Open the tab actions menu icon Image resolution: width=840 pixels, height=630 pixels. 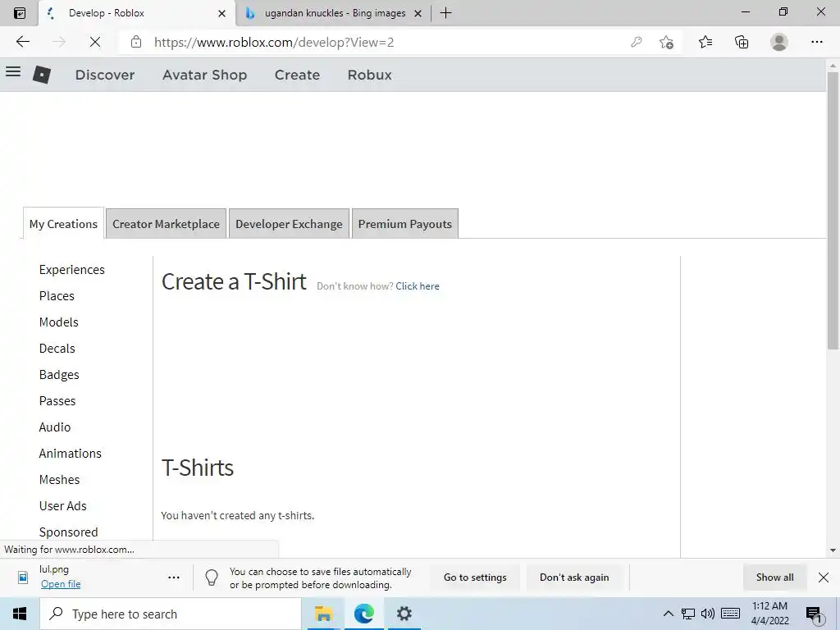(20, 13)
